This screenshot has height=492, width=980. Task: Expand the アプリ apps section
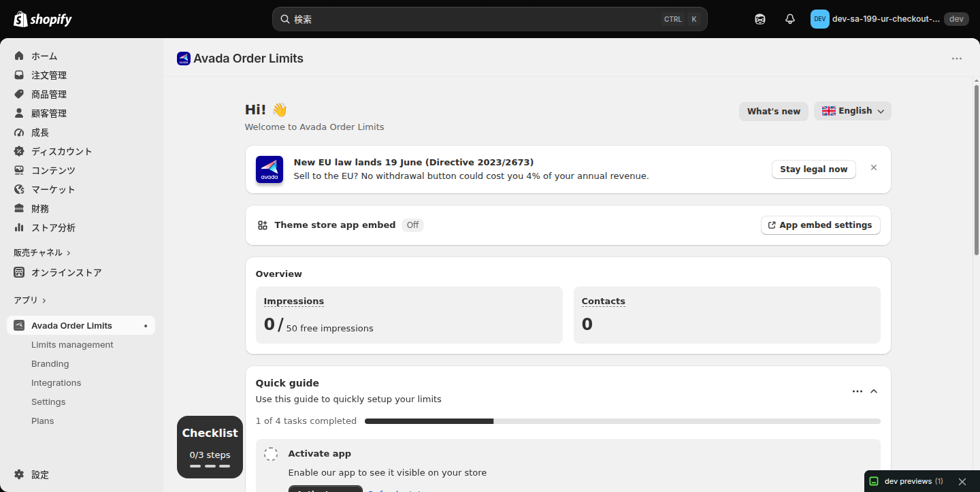tap(30, 300)
